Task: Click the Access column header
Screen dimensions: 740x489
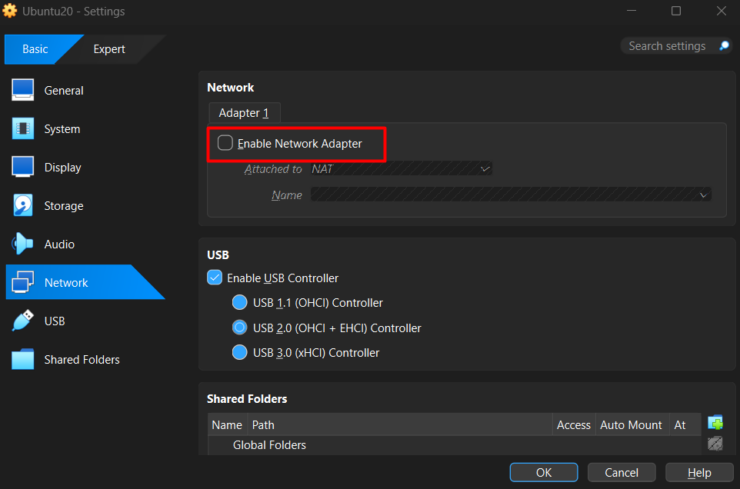Action: pyautogui.click(x=573, y=425)
